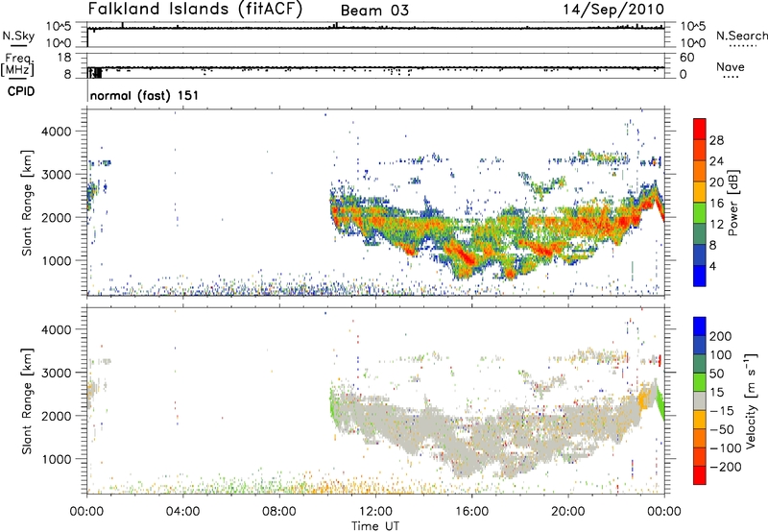Viewport: 768px width, 532px height.
Task: Click the 'CPID' label
Action: coord(21,91)
